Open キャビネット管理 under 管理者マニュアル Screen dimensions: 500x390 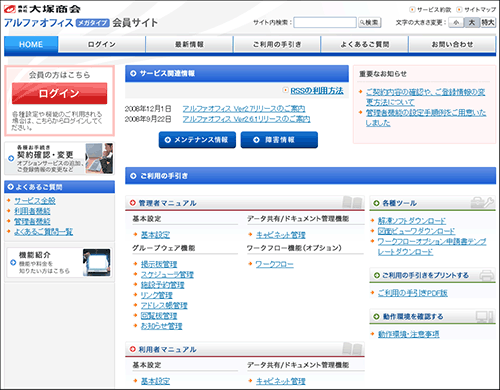coord(281,235)
